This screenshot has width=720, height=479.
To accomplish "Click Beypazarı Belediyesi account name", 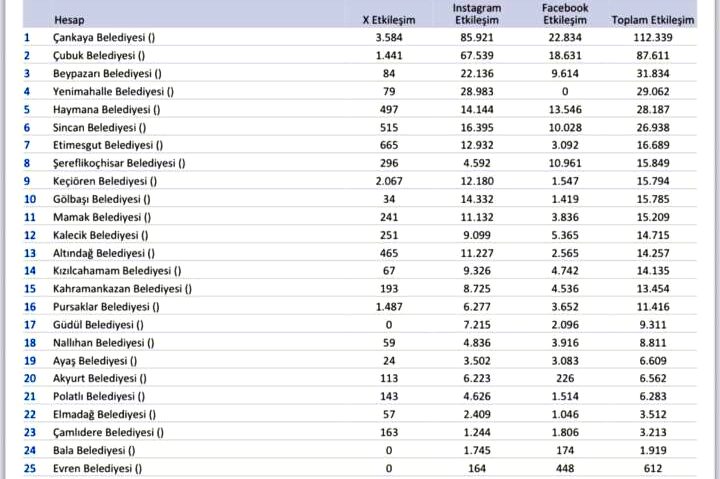I will coord(112,73).
